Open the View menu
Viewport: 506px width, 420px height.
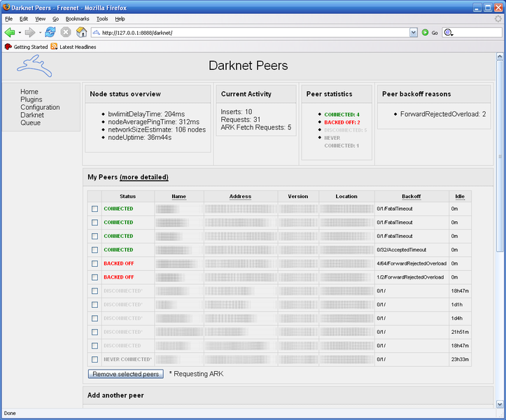click(x=40, y=19)
